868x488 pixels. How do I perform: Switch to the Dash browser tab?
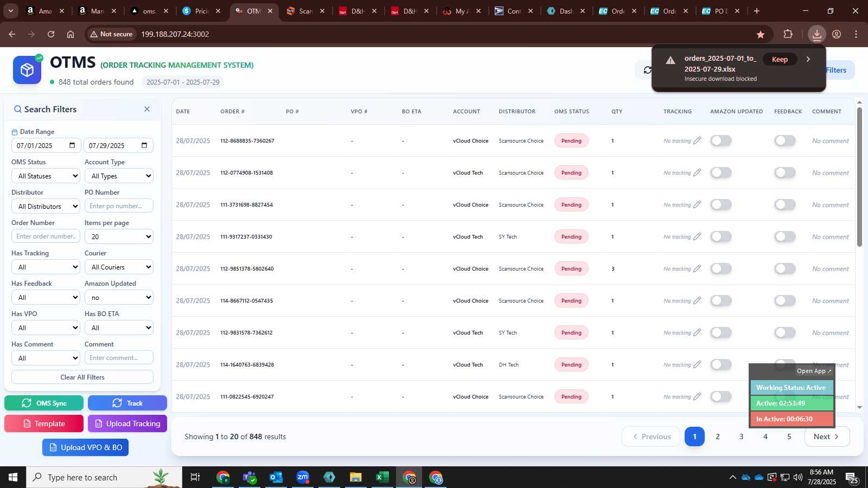click(x=565, y=11)
